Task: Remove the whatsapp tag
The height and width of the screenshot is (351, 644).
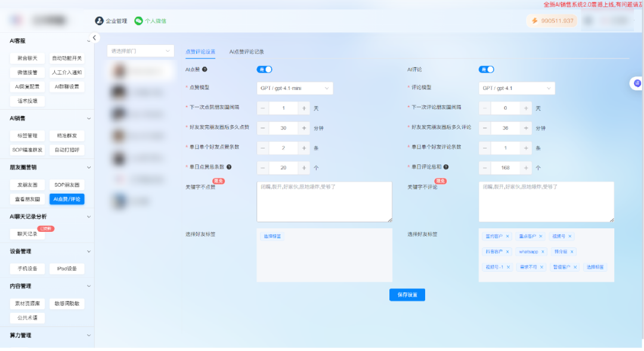Action: click(543, 251)
